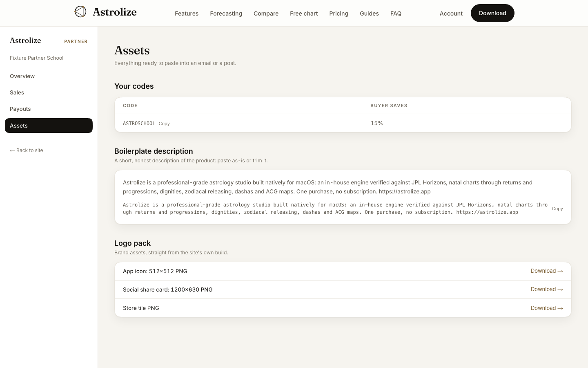Click the sidebar Astrolize partner wordmark
Image resolution: width=588 pixels, height=368 pixels.
25,40
